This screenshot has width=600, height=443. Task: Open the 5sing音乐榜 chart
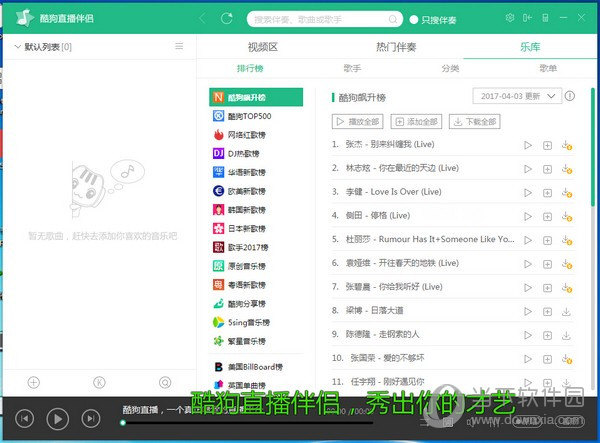[x=256, y=322]
